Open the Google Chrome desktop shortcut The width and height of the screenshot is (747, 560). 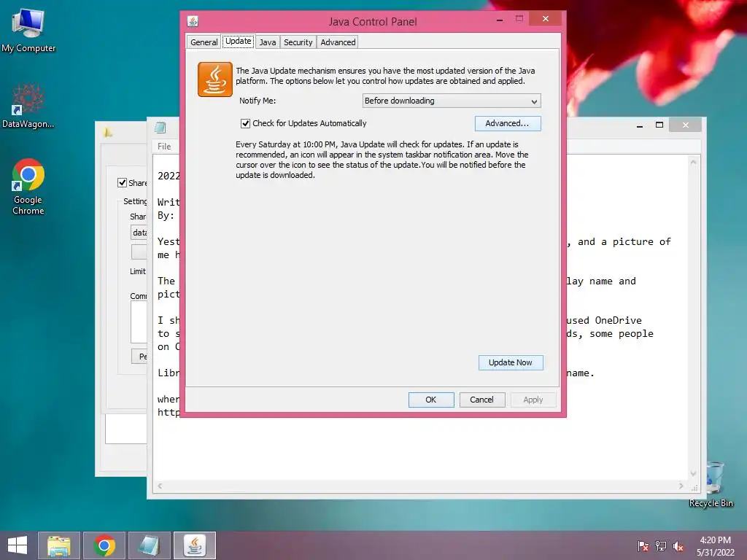click(28, 186)
